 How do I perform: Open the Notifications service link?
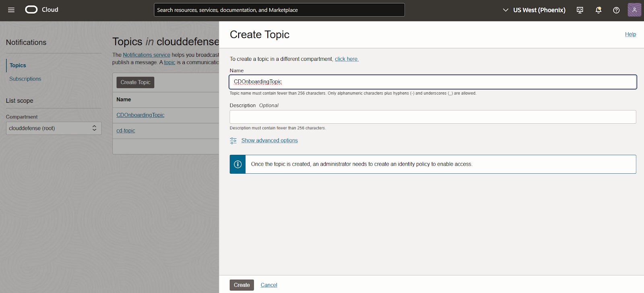pyautogui.click(x=147, y=55)
